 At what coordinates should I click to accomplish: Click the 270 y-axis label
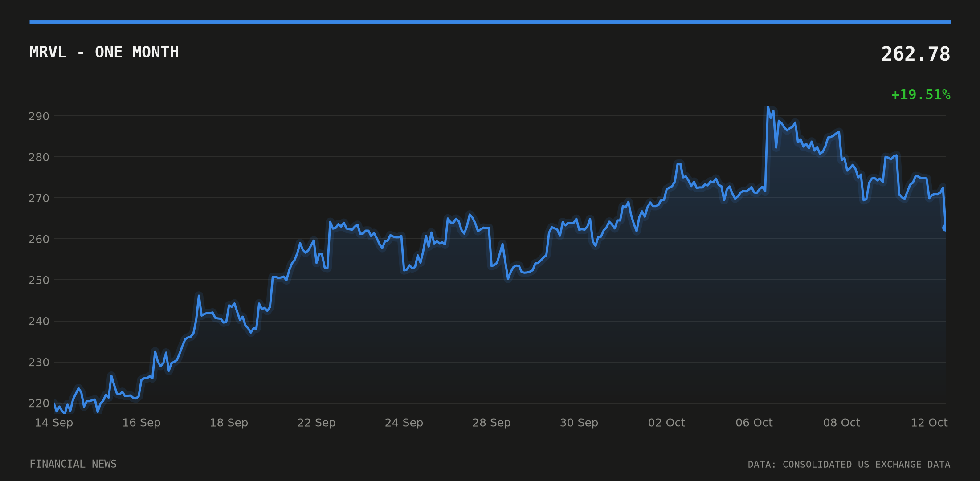[x=39, y=198]
